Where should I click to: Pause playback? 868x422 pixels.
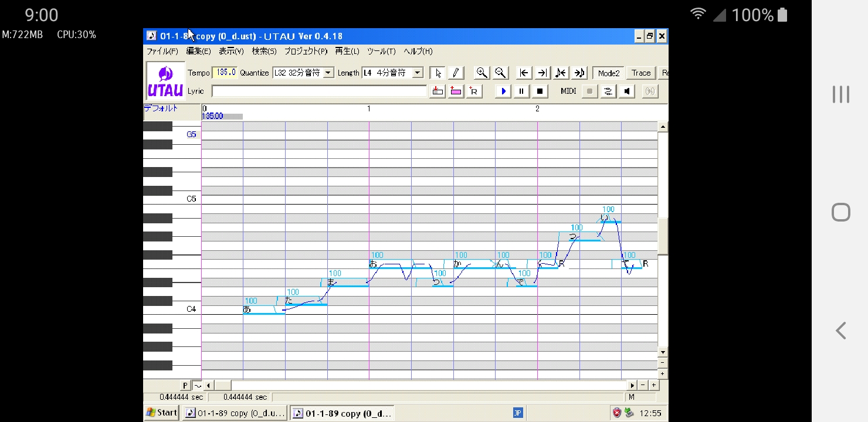521,91
